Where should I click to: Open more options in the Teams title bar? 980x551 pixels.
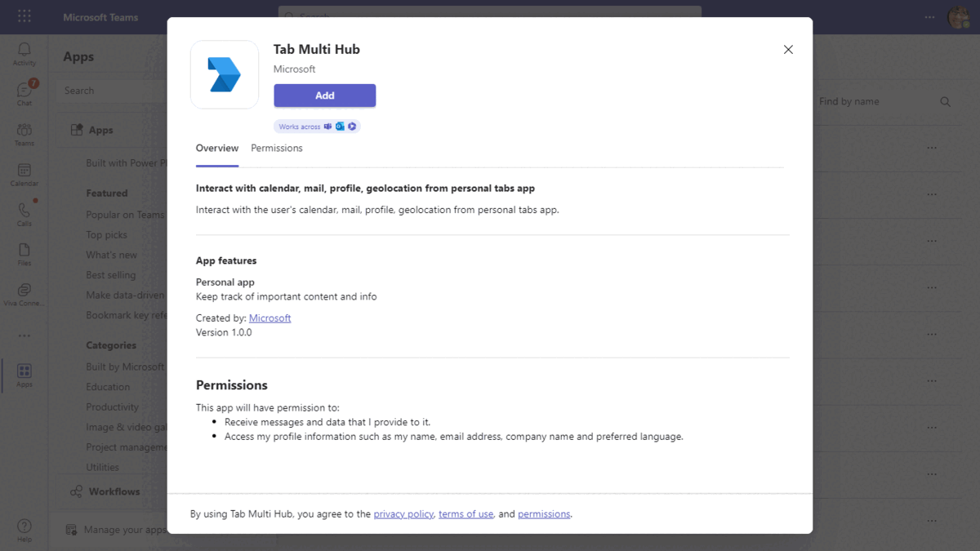pos(929,16)
